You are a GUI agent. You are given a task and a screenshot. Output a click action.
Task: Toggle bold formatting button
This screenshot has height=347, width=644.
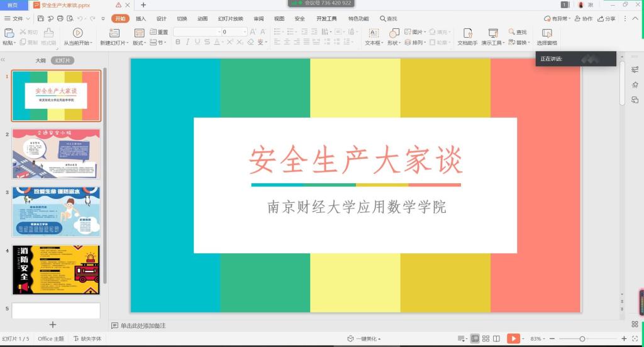178,42
